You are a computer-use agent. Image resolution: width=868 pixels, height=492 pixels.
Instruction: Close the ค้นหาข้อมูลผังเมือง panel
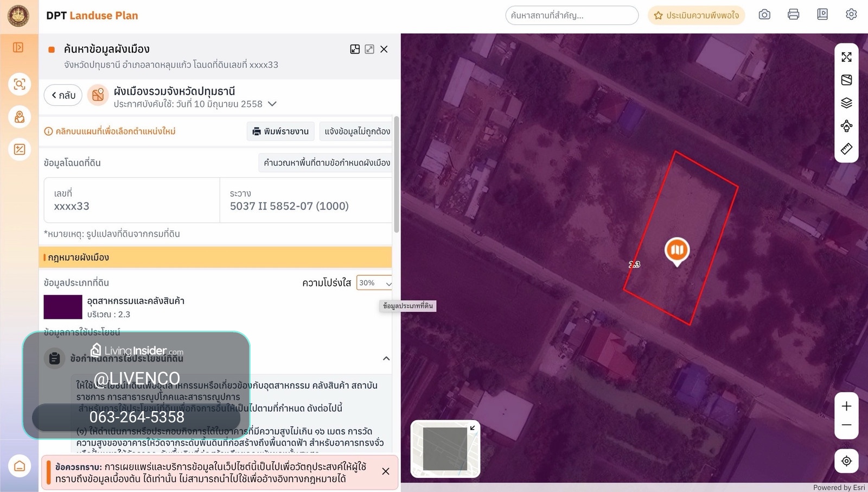pyautogui.click(x=384, y=49)
